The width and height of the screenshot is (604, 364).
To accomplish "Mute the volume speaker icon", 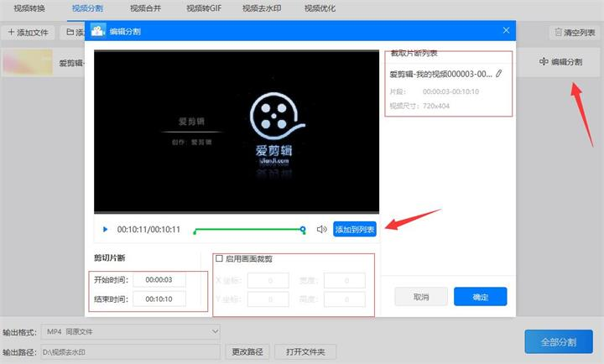I will (321, 230).
